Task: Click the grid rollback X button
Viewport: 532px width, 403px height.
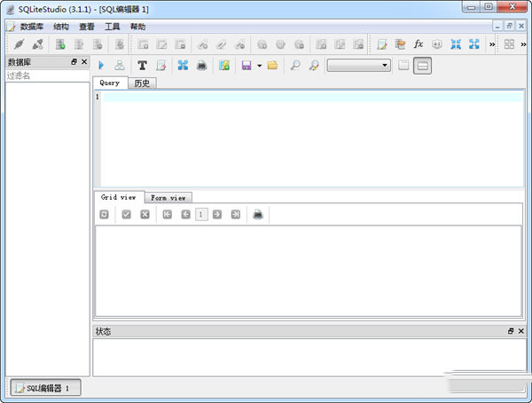Action: 145,215
